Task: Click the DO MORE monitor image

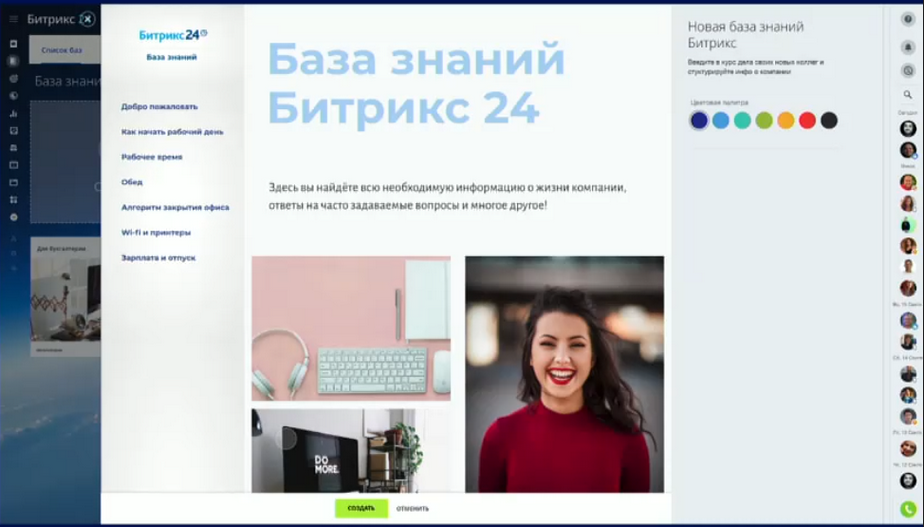Action: click(351, 451)
